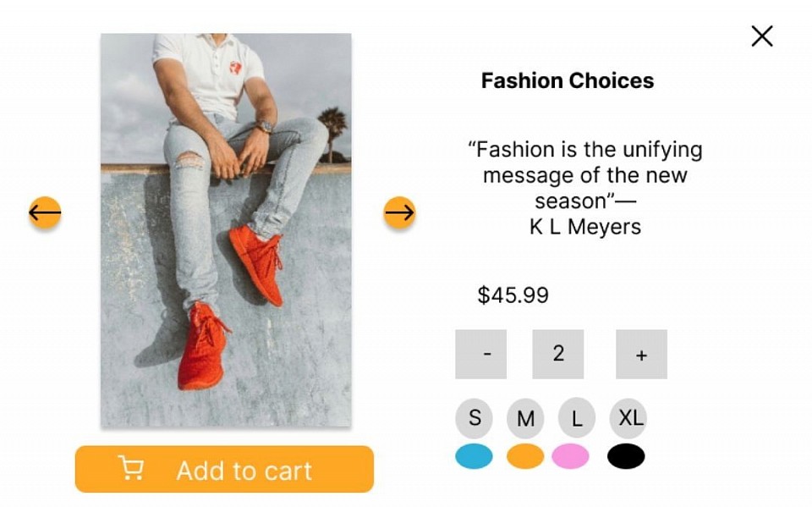Decrease quantity with the minus button
The image size is (812, 507).
(481, 354)
